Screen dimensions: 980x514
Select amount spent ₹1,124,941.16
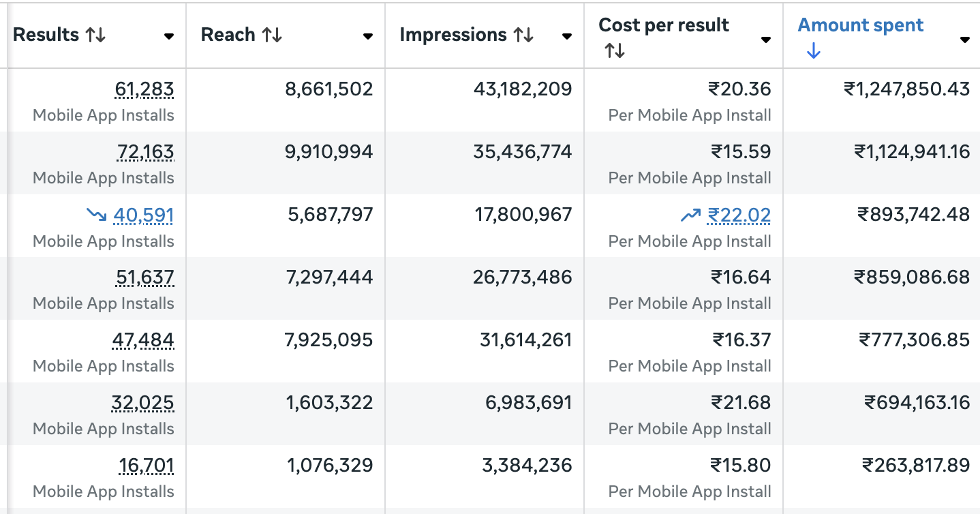click(x=913, y=152)
